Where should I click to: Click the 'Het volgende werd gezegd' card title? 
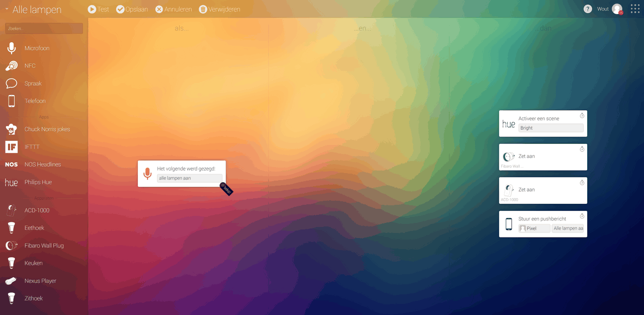[x=186, y=169]
